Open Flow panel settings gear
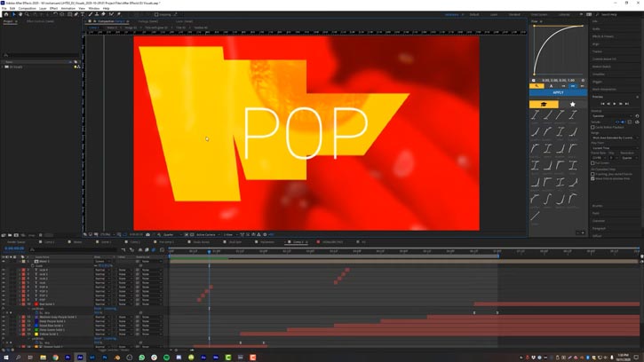This screenshot has height=362, width=644. point(583,81)
